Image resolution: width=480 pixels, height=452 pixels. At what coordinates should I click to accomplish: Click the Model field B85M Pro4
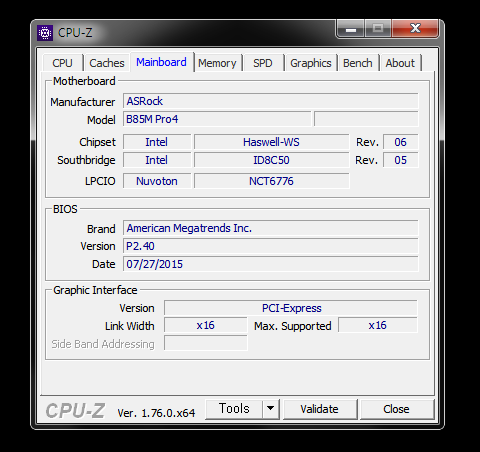(x=217, y=119)
